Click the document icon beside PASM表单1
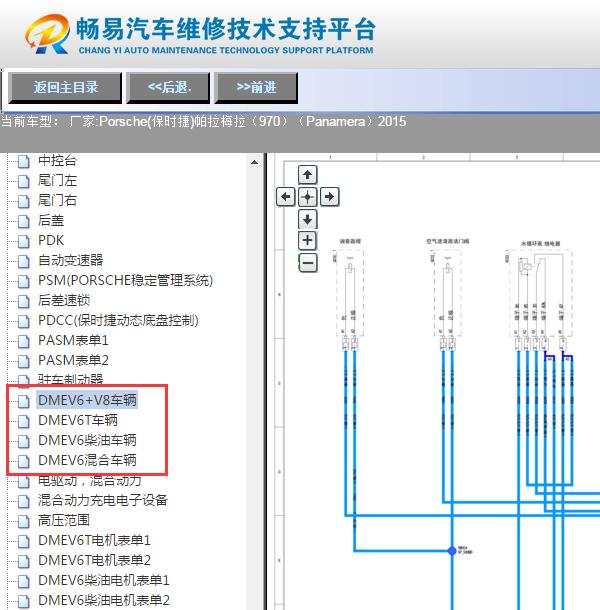The image size is (600, 610). [x=24, y=341]
